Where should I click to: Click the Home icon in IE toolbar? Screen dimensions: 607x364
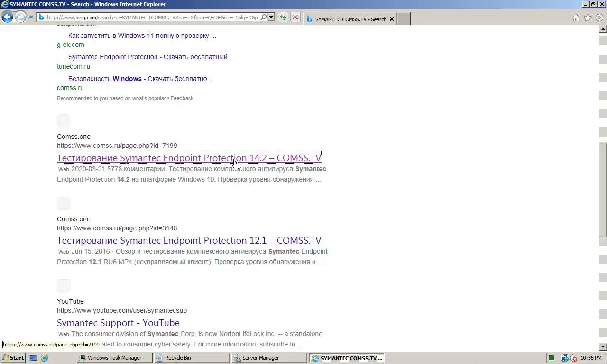tap(576, 18)
